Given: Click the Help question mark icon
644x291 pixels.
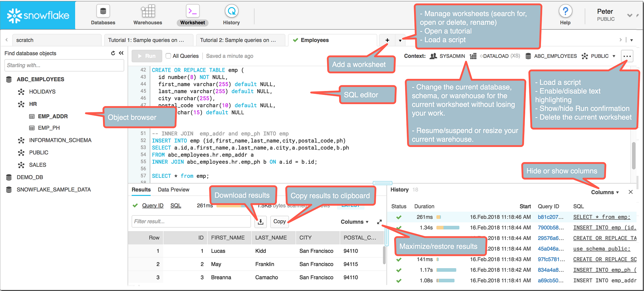Looking at the screenshot, I should click(x=565, y=11).
